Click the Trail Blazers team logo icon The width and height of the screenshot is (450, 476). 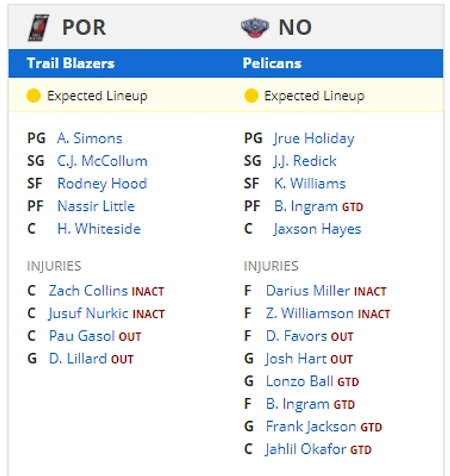coord(38,28)
